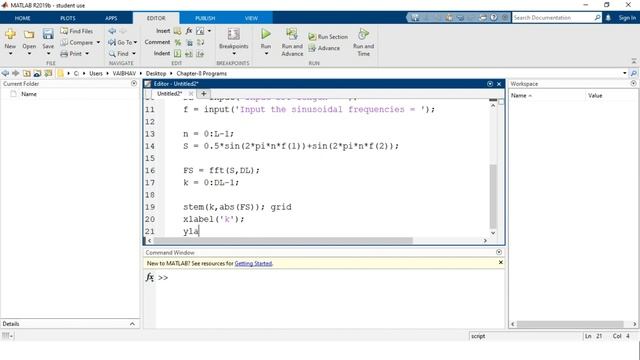This screenshot has height=360, width=640.
Task: Click Workspace Value column header
Action: point(595,96)
